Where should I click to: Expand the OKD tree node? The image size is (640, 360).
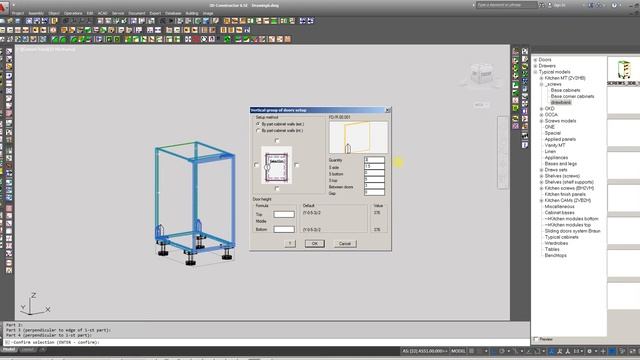[542, 109]
